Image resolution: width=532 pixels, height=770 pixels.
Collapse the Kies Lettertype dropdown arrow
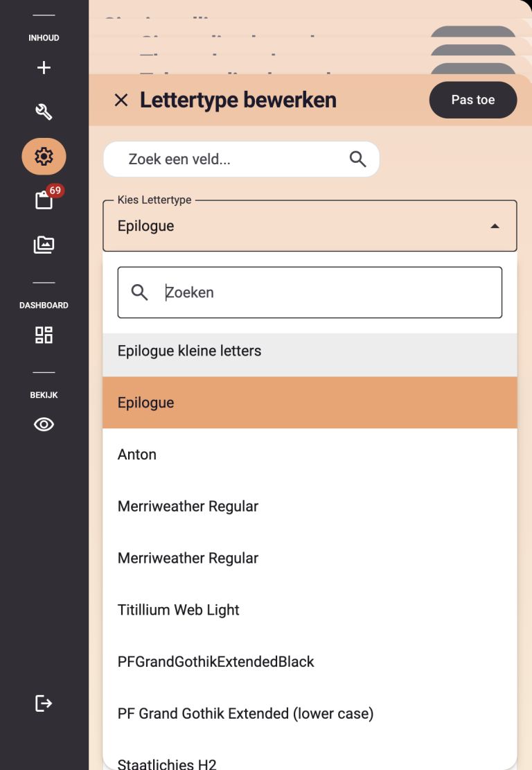click(495, 226)
